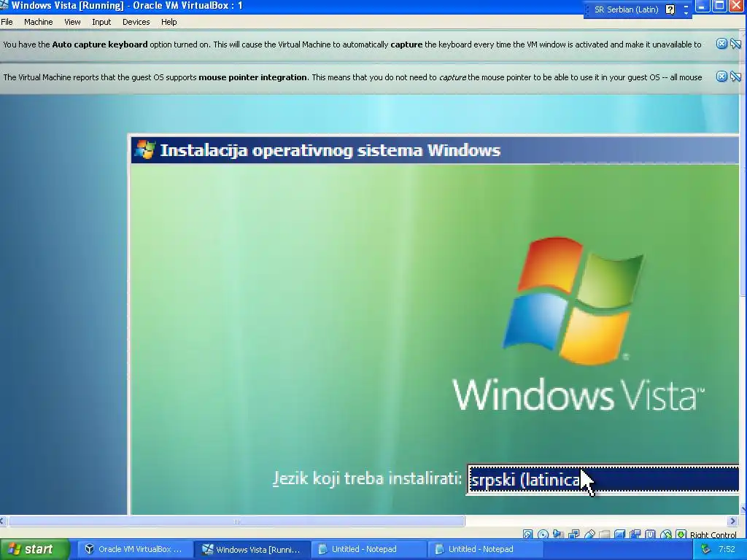Click the USB devices indicator icon

coord(589,534)
